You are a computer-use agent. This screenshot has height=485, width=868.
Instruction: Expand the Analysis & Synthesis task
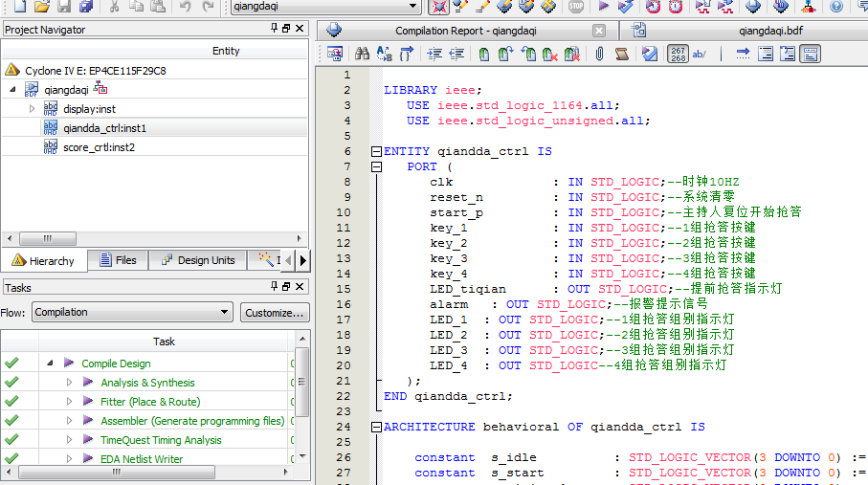point(69,383)
